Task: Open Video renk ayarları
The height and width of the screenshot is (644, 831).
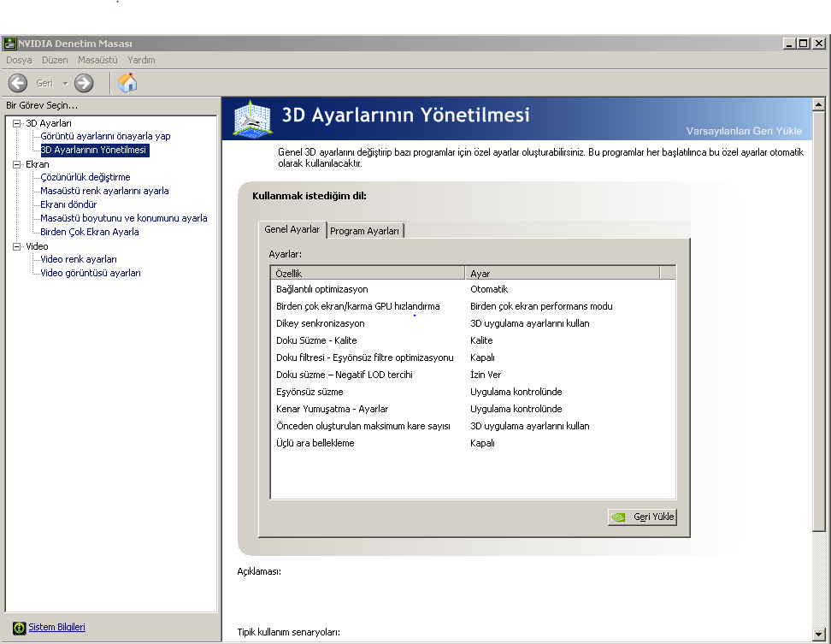Action: 79,259
